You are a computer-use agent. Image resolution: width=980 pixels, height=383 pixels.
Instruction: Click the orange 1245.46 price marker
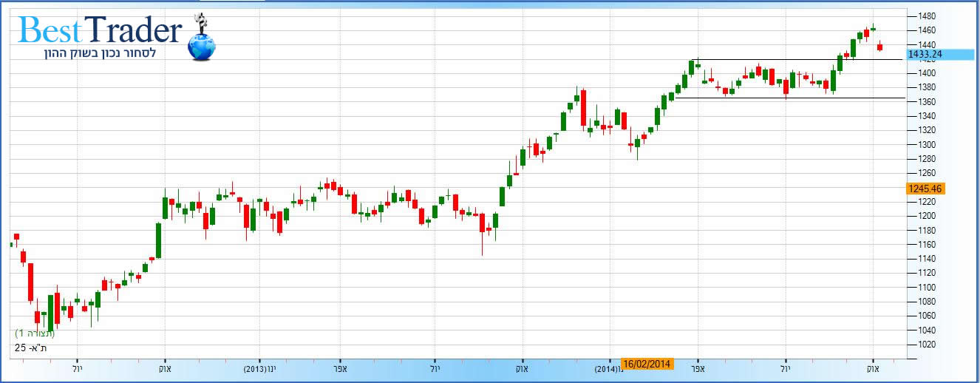pyautogui.click(x=925, y=189)
